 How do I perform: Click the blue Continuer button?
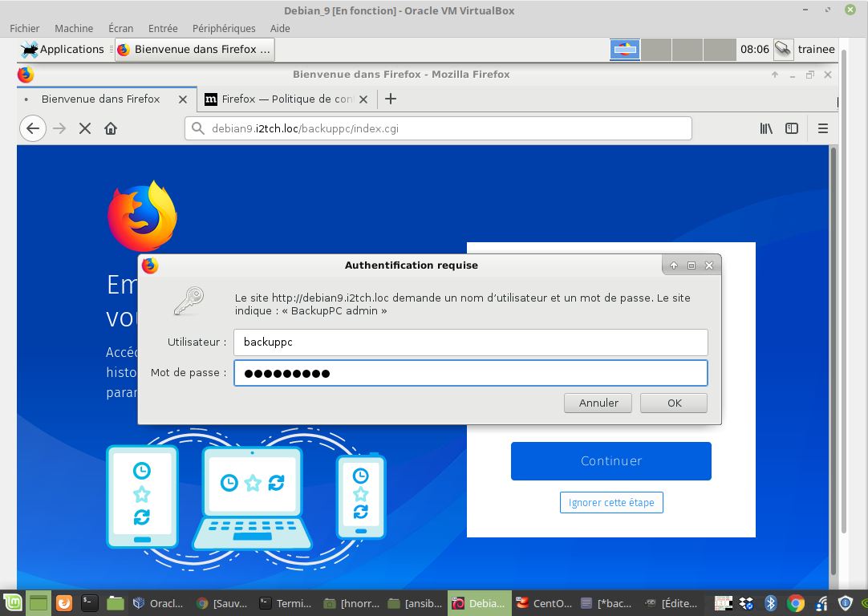(x=610, y=461)
